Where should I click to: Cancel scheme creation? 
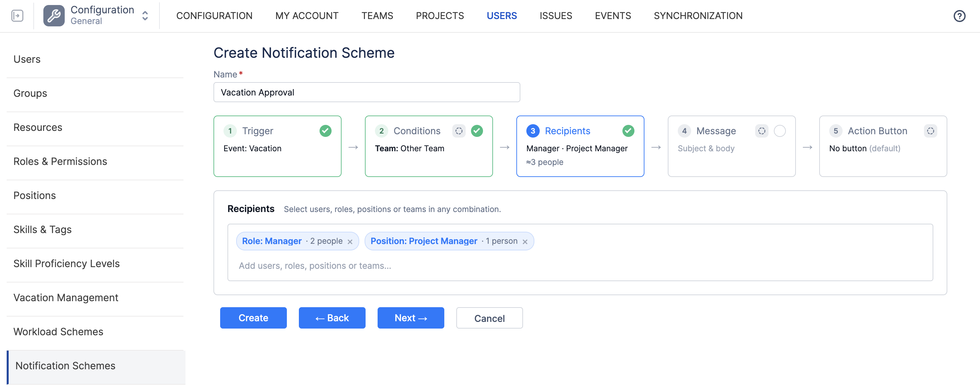(x=489, y=318)
